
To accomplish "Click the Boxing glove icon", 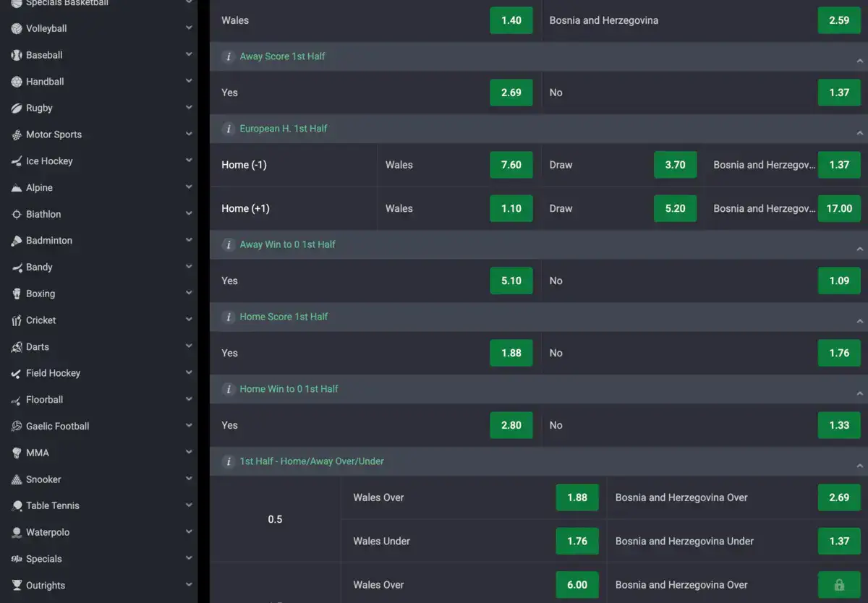I will click(17, 294).
